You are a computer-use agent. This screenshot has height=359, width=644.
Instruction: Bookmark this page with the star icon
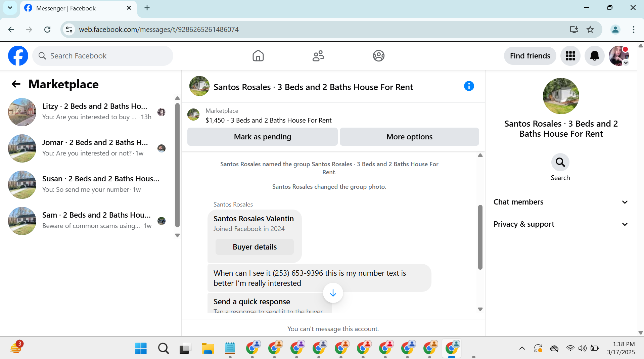(x=590, y=30)
